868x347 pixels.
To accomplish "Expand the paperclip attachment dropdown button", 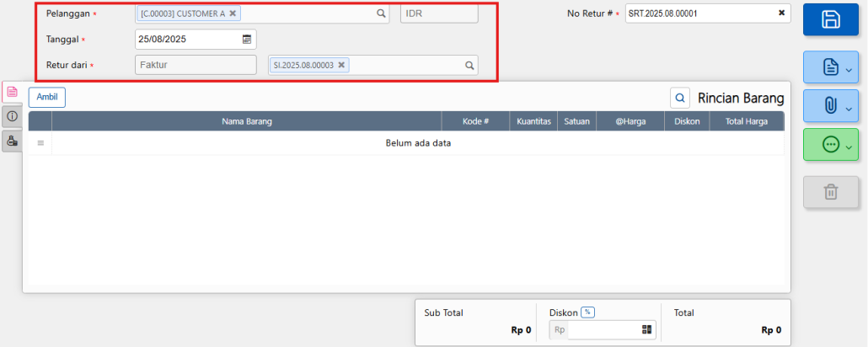I will click(x=830, y=106).
